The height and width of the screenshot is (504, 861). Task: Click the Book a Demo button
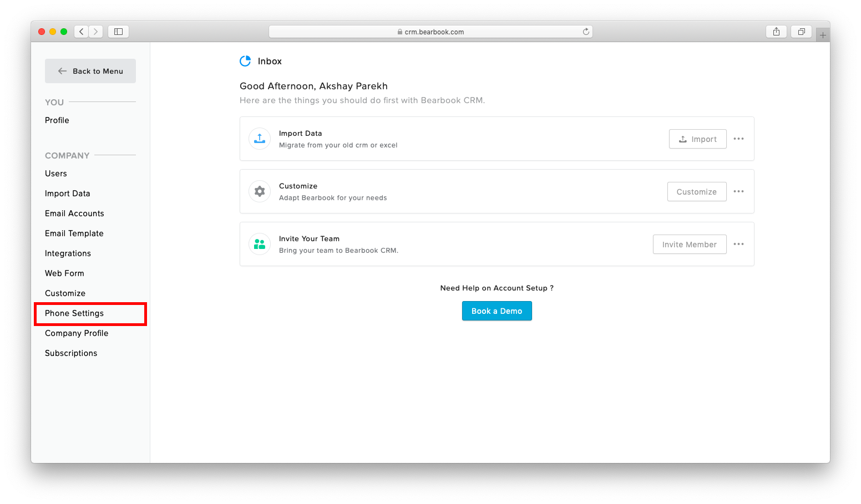coord(497,311)
